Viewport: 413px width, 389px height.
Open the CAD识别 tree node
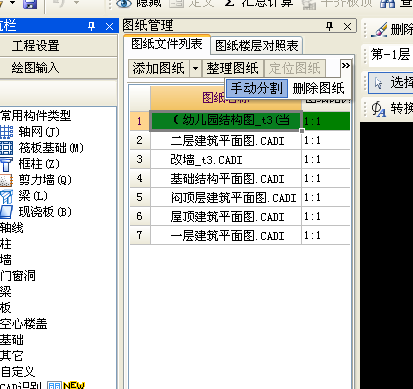point(21,385)
